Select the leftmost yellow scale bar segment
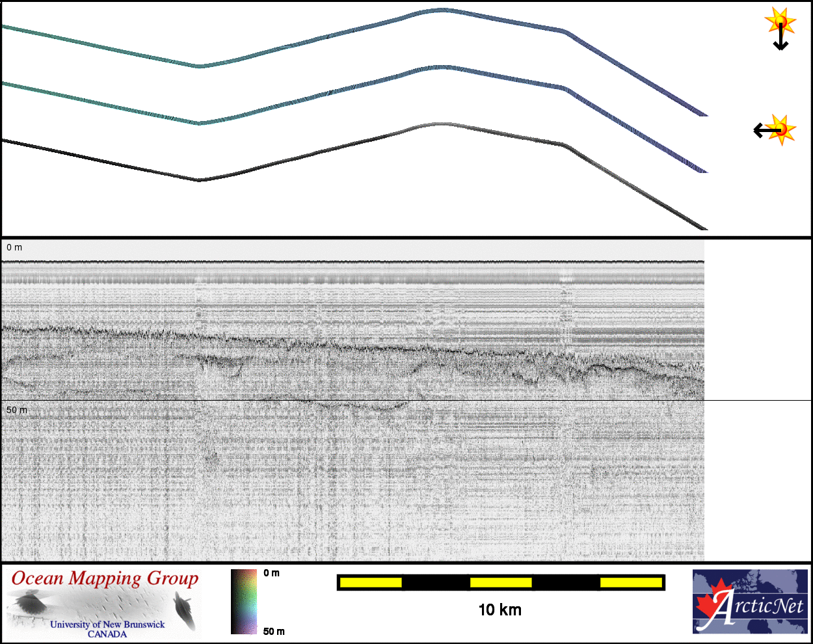Viewport: 813px width, 644px height. [x=371, y=582]
